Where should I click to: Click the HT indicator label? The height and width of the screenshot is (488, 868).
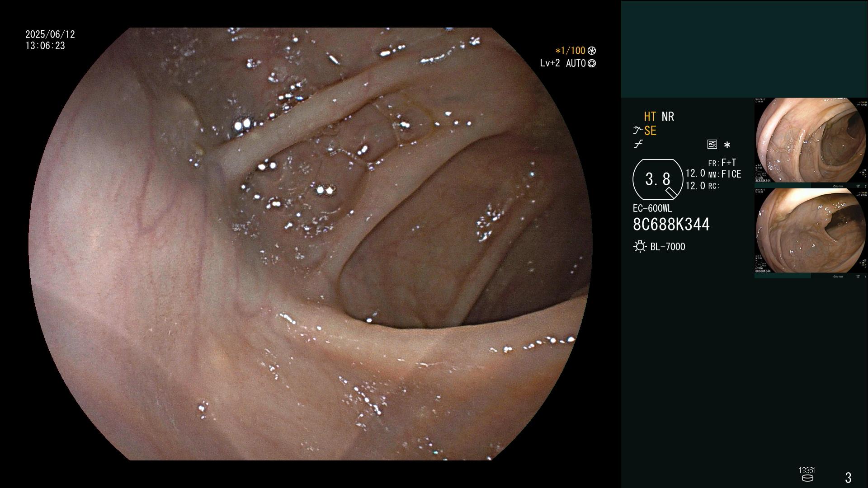tap(650, 117)
